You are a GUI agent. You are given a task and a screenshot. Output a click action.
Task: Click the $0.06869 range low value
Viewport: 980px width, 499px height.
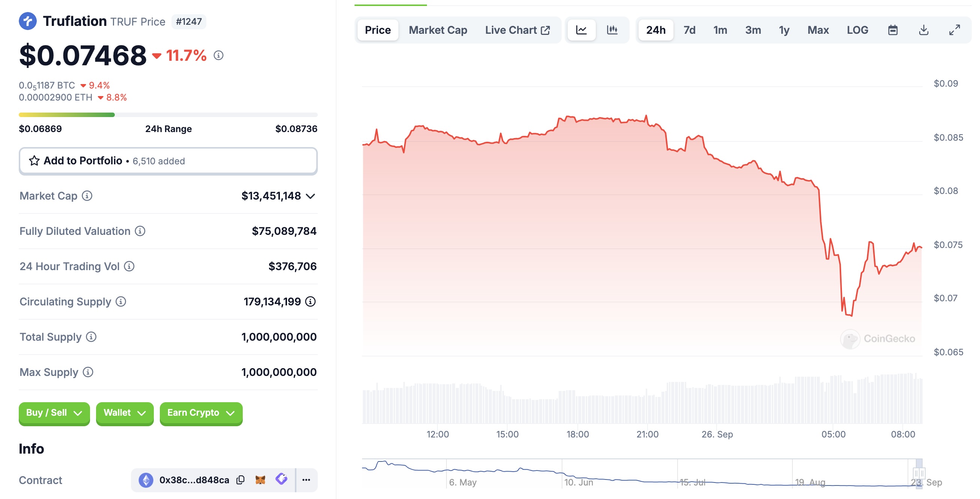pos(40,129)
